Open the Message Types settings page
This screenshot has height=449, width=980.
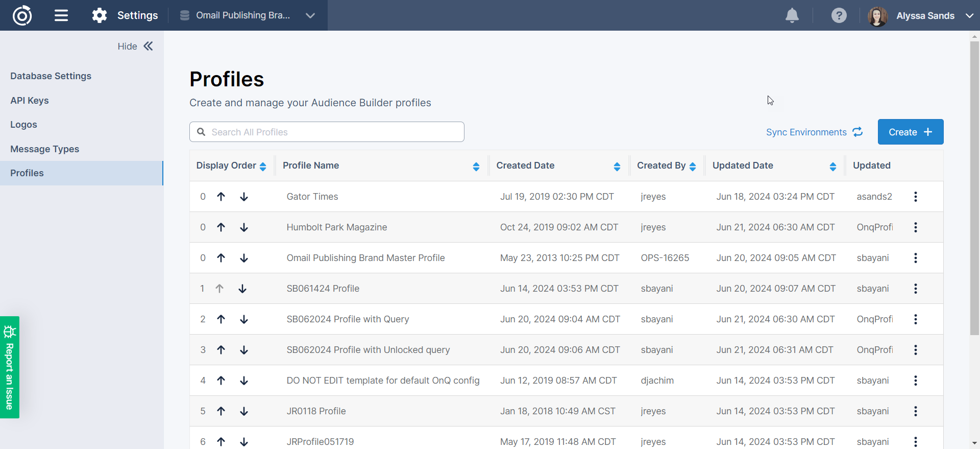(44, 149)
